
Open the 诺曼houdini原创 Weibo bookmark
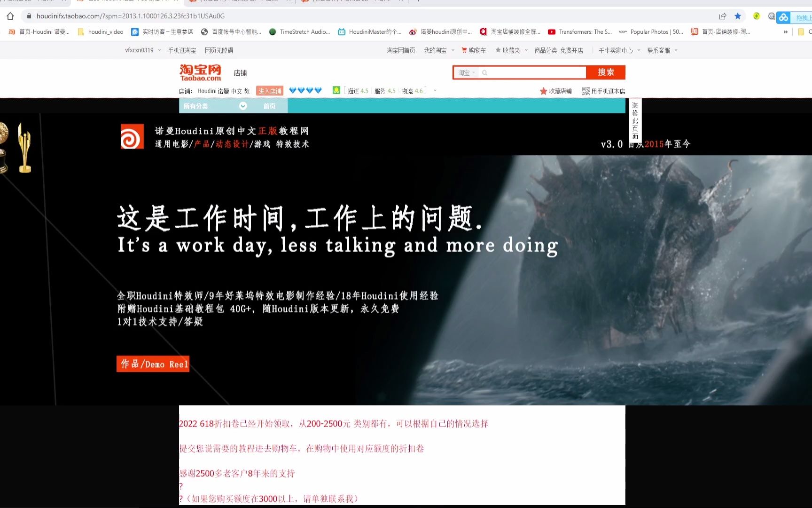click(440, 32)
